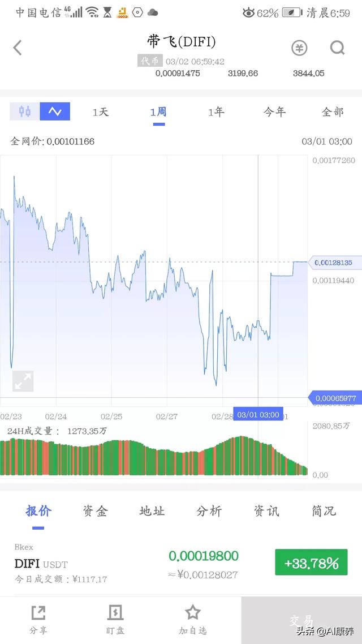
Task: Select the 全部 time range tab
Action: [333, 112]
